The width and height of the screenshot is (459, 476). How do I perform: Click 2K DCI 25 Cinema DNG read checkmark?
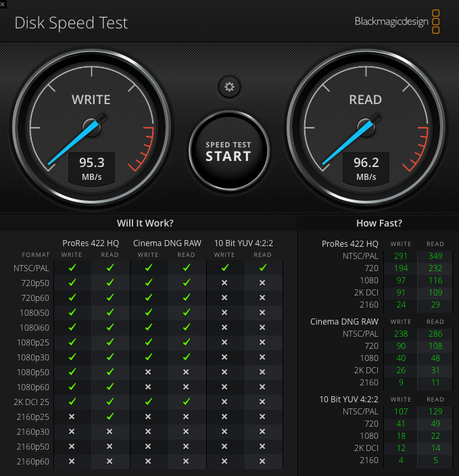click(186, 402)
